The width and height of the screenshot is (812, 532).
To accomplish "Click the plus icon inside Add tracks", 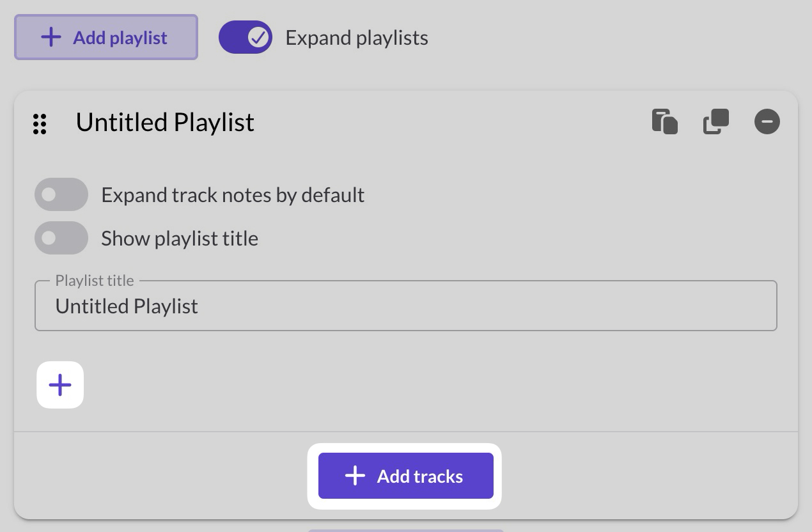I will pyautogui.click(x=355, y=476).
